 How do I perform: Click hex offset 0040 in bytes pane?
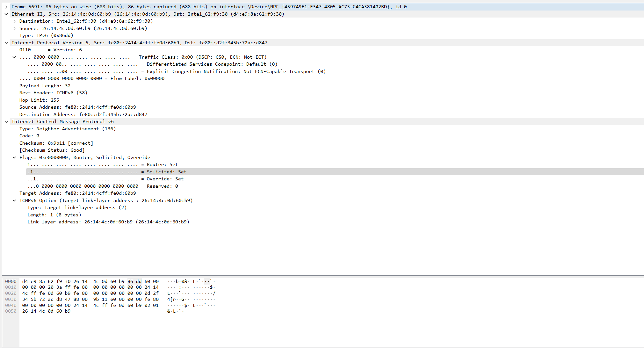(11, 305)
